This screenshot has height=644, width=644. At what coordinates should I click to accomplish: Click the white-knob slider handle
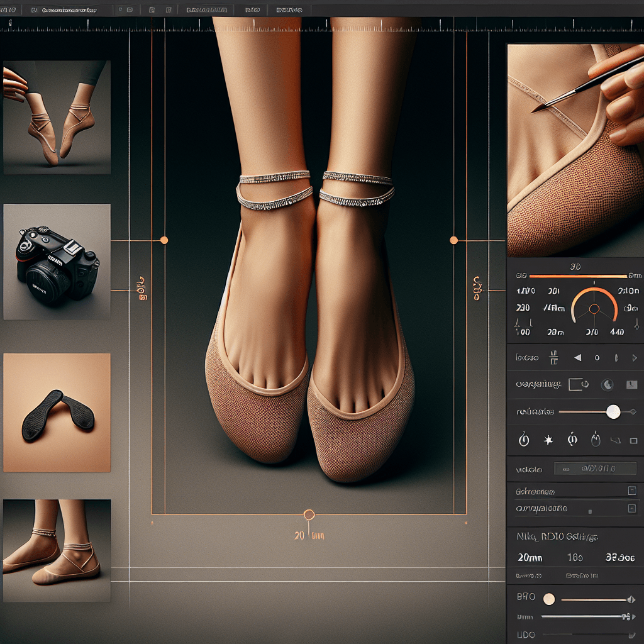pyautogui.click(x=613, y=411)
